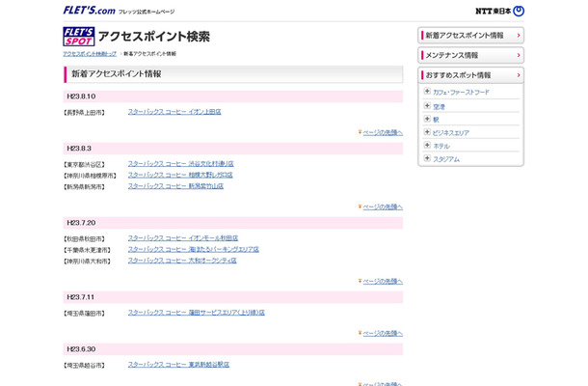Click ページの先頭へ under the H23.7.20 section

[383, 281]
